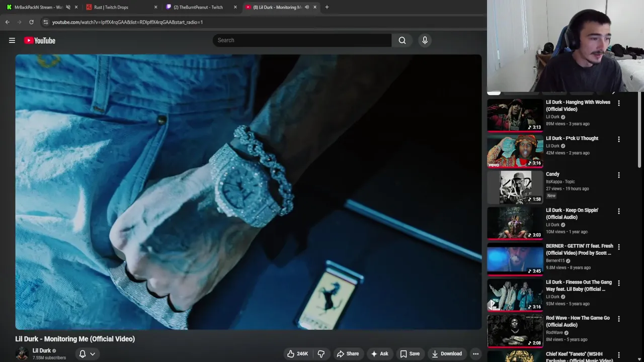
Task: Share the video
Action: pos(348,353)
